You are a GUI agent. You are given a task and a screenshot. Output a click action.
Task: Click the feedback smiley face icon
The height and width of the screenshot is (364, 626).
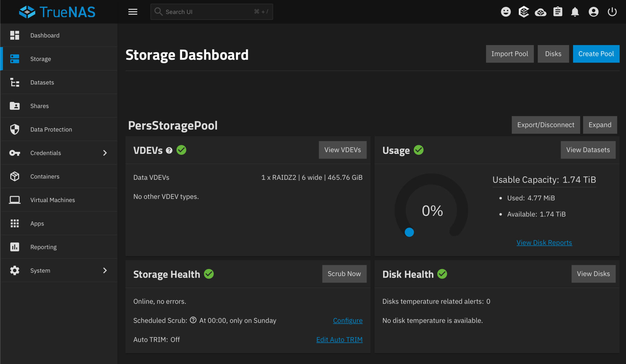(x=506, y=12)
